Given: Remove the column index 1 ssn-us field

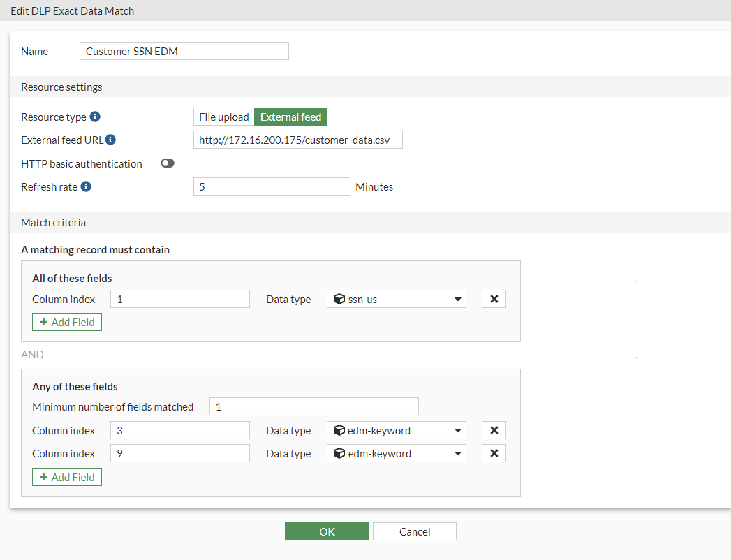Looking at the screenshot, I should coord(494,299).
